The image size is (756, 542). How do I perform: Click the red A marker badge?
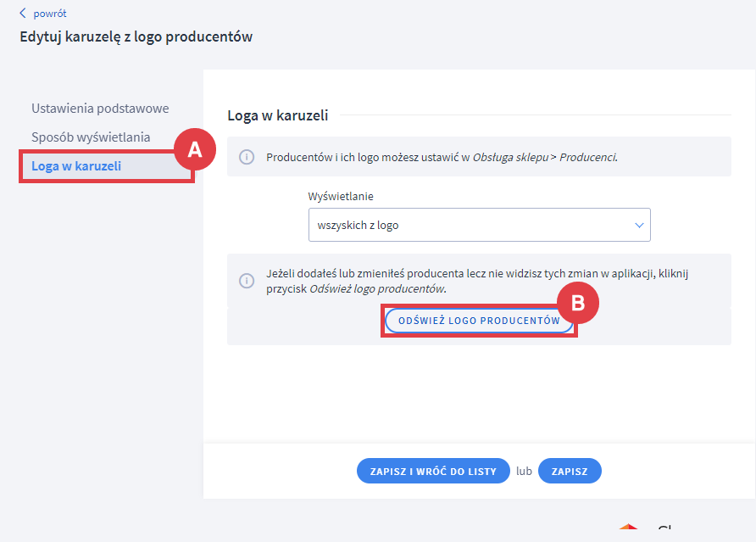pyautogui.click(x=194, y=150)
